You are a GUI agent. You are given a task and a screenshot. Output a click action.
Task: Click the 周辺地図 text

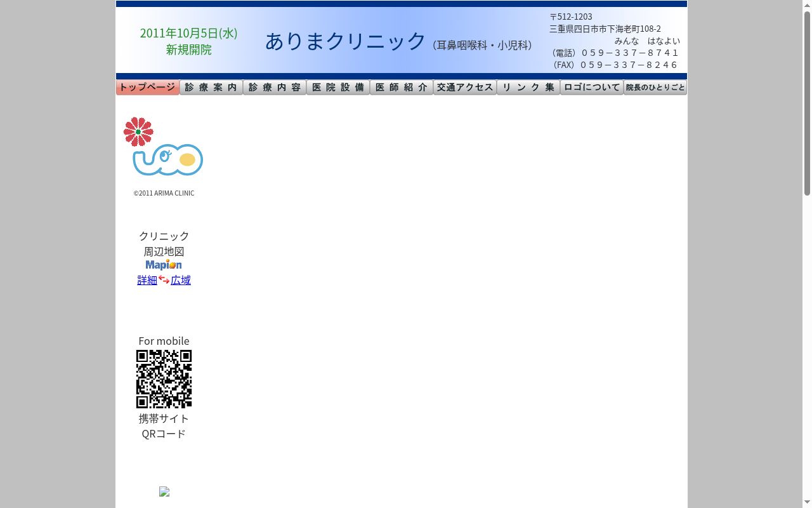tap(164, 251)
